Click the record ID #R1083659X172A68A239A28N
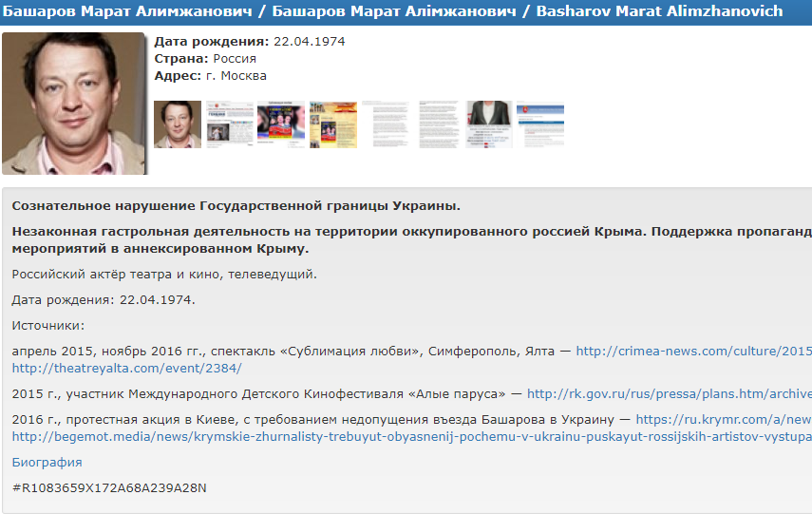This screenshot has width=812, height=514. [x=109, y=487]
